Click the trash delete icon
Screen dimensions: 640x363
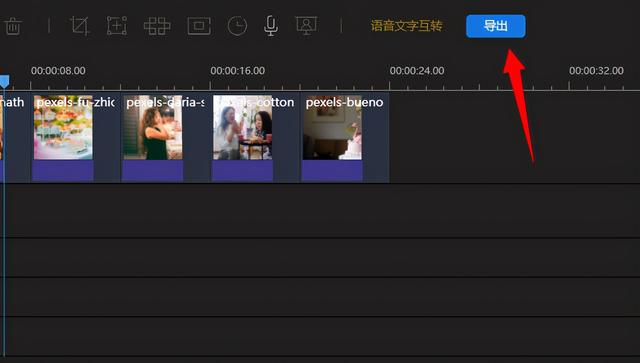(x=13, y=26)
